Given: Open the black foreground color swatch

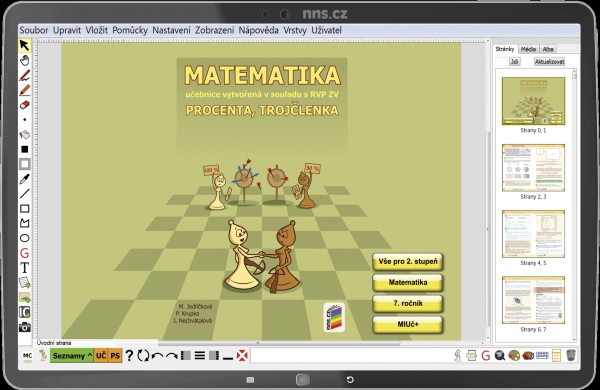Looking at the screenshot, I should [x=24, y=149].
